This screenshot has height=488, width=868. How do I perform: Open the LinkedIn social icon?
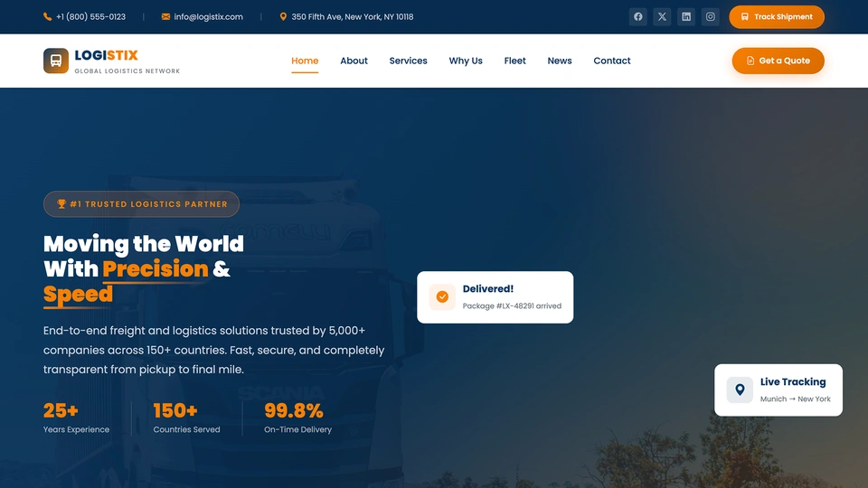pos(686,16)
